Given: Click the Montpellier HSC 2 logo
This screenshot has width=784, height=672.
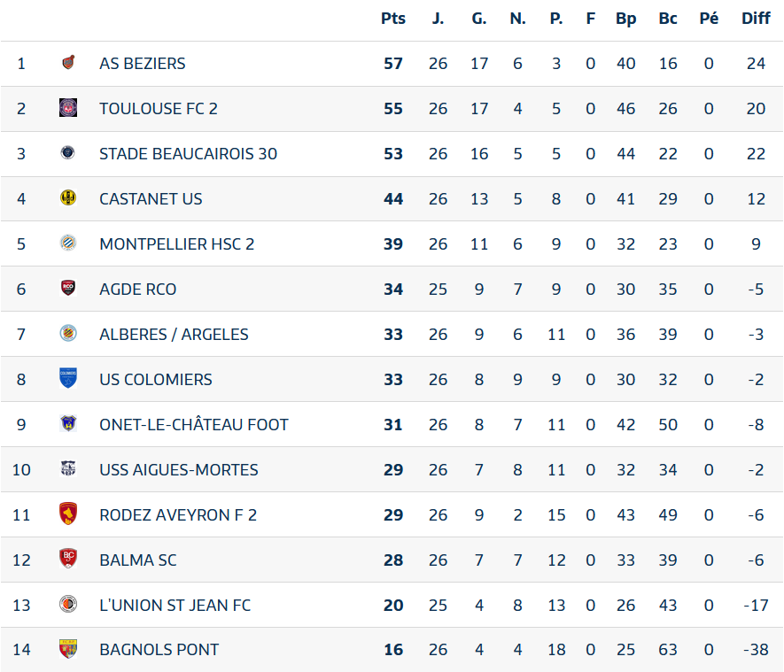Looking at the screenshot, I should pyautogui.click(x=68, y=243).
